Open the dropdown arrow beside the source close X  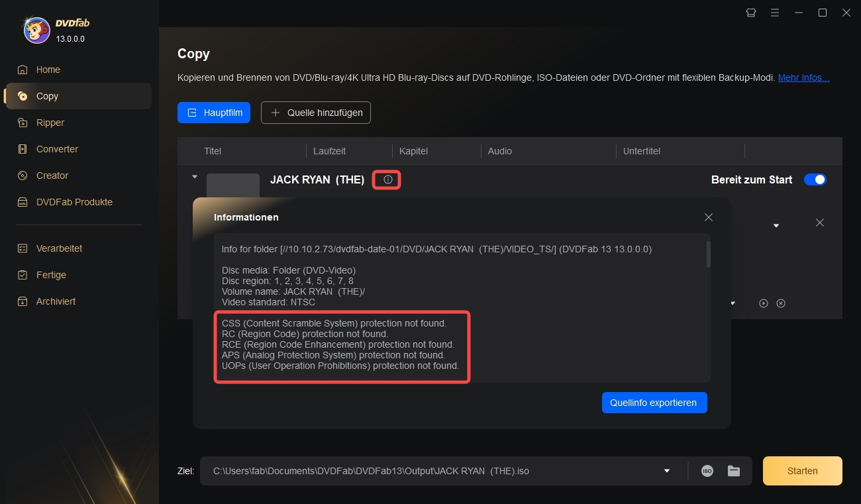pos(776,226)
